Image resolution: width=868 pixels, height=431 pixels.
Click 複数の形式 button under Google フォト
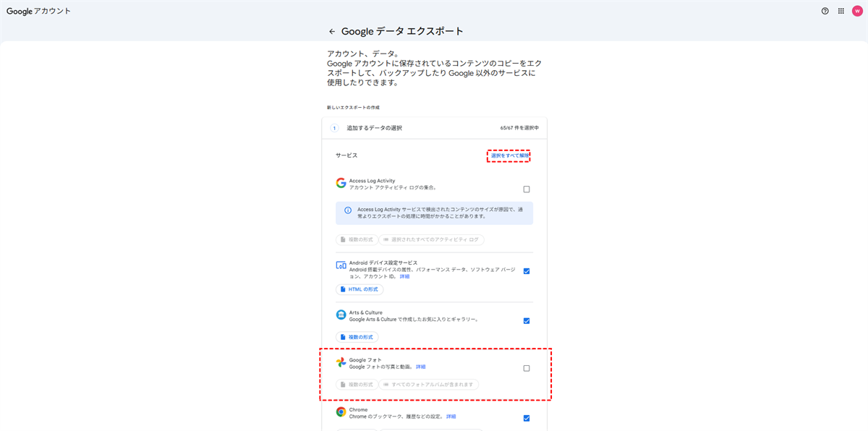tap(357, 385)
